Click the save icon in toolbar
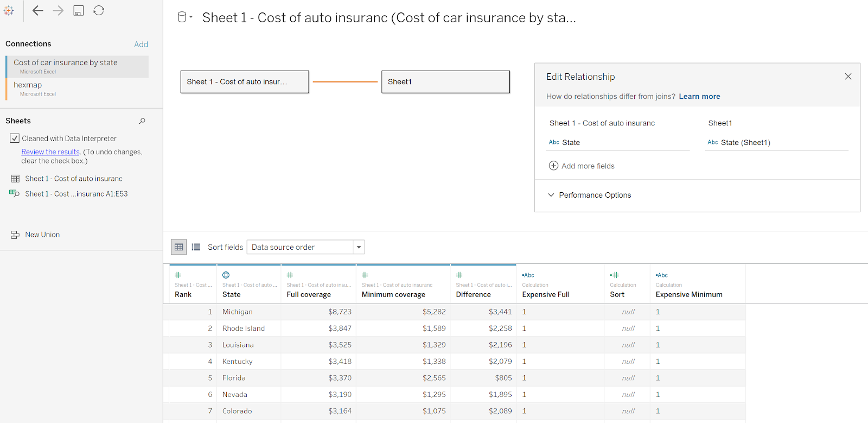The height and width of the screenshot is (423, 868). (79, 10)
